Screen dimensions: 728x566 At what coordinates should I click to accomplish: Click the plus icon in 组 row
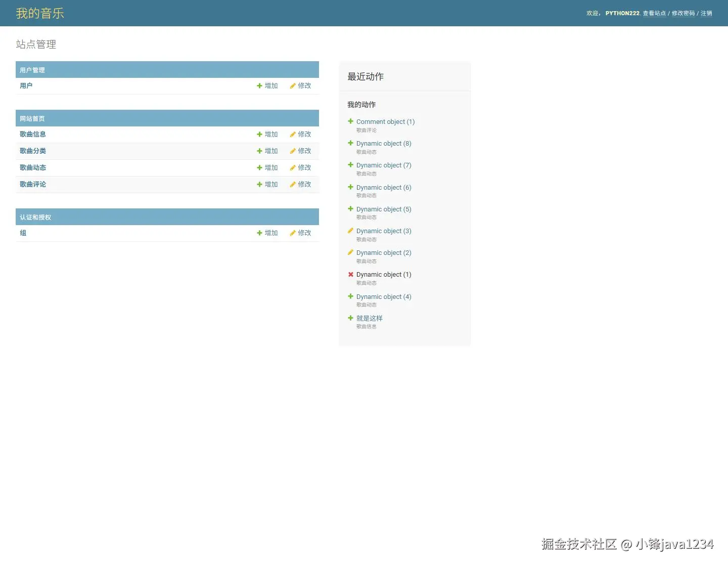(259, 233)
